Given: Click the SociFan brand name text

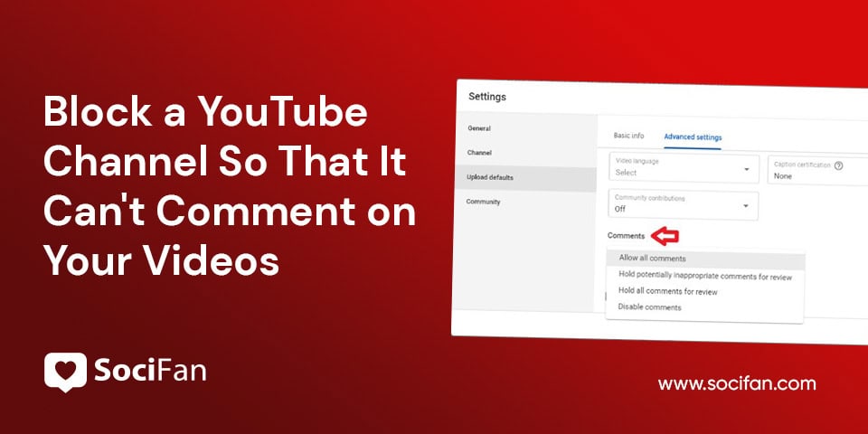Looking at the screenshot, I should [150, 372].
